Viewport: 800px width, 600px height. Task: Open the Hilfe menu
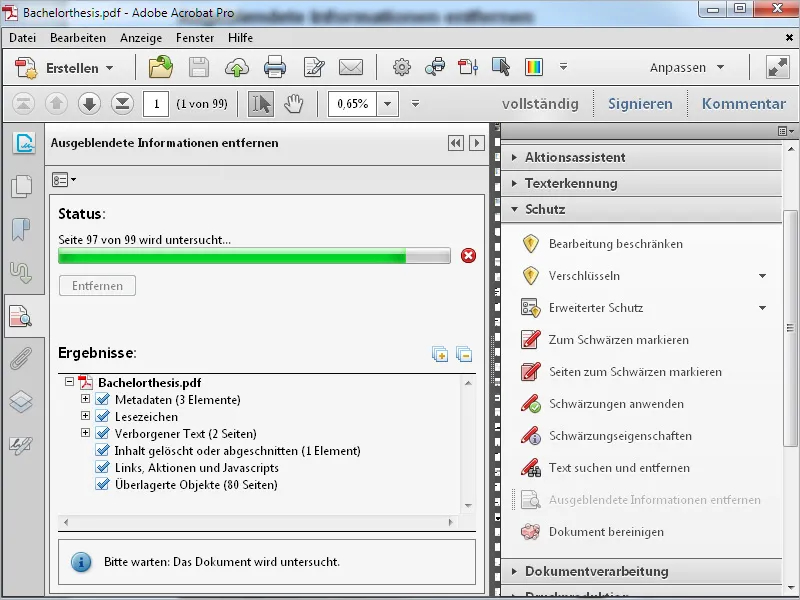240,38
